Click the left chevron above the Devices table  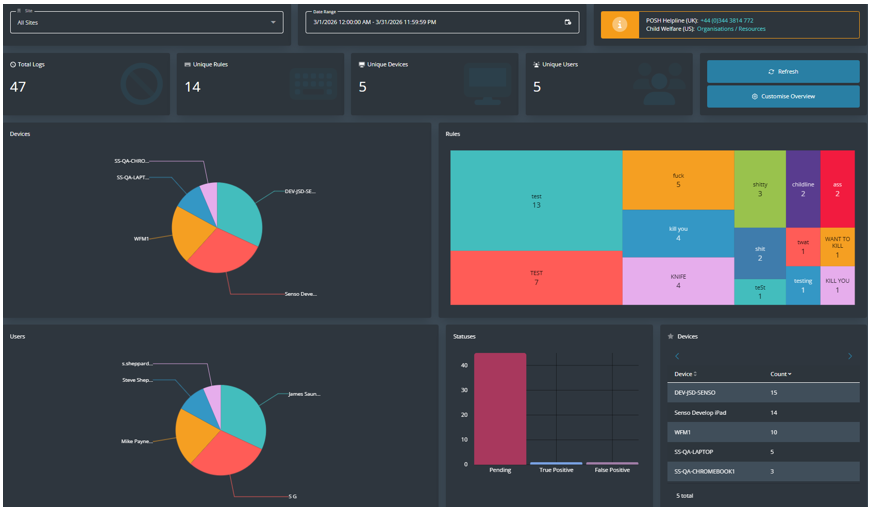click(677, 356)
